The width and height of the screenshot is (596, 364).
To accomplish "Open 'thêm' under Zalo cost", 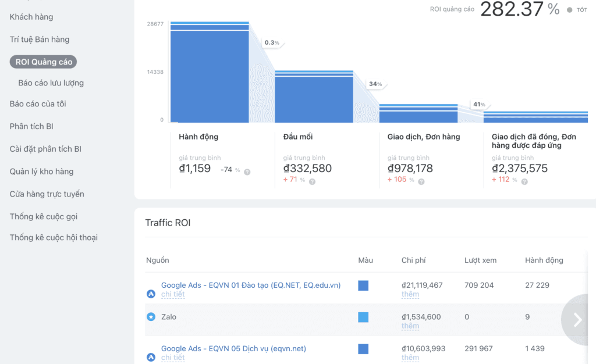I will pos(410,326).
